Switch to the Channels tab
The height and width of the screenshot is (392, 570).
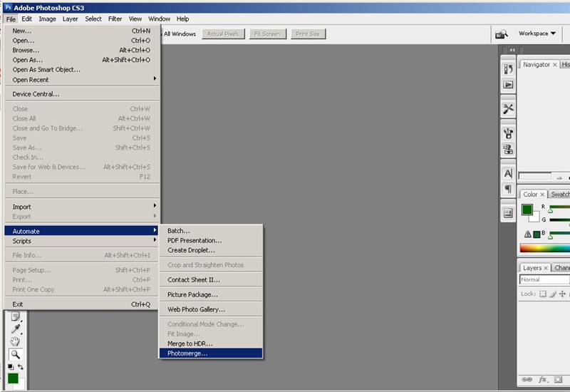pos(561,268)
